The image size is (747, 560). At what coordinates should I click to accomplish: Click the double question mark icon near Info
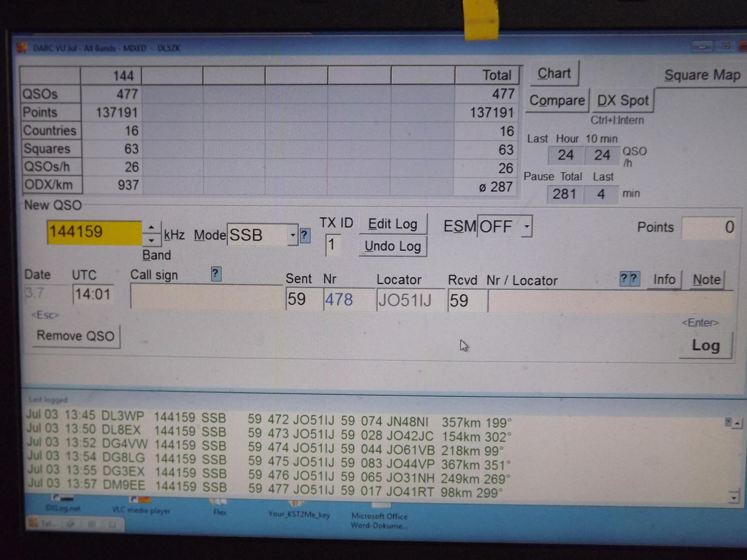pyautogui.click(x=629, y=279)
